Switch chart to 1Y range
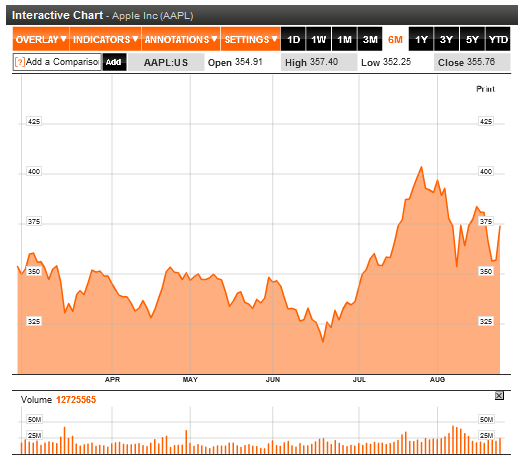The image size is (526, 473). (421, 40)
